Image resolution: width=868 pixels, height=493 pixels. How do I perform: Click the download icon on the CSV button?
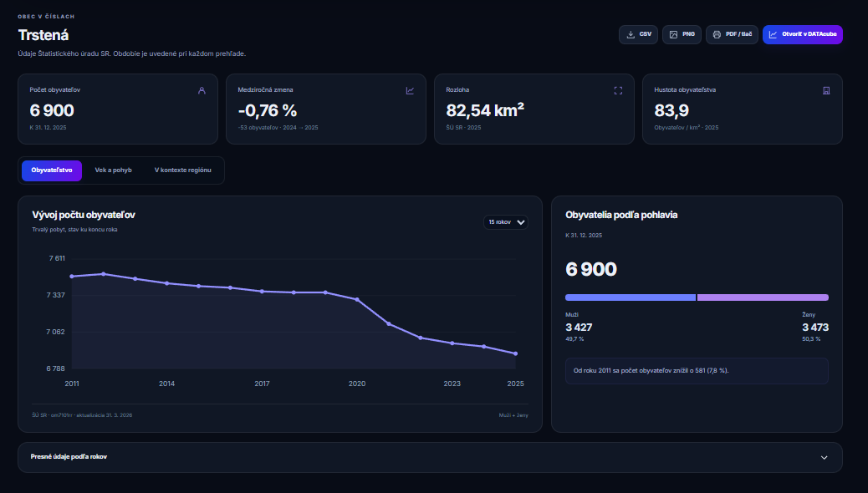(x=631, y=34)
